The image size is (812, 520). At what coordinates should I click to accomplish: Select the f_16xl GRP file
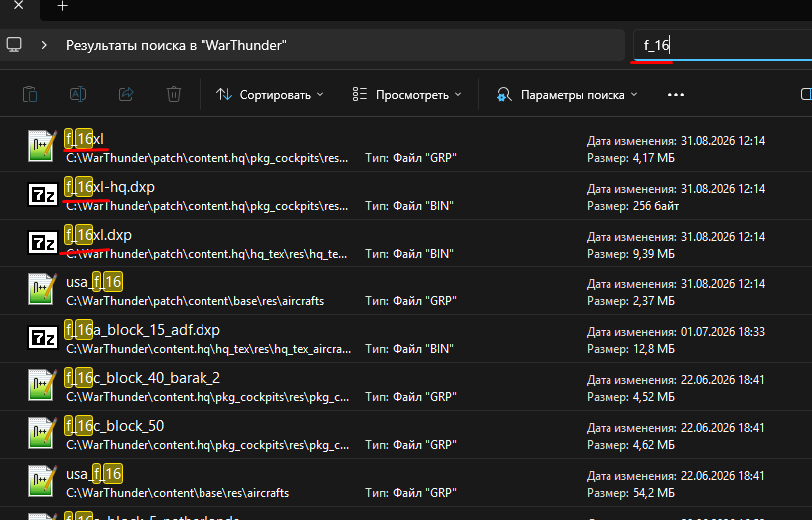coord(406,148)
